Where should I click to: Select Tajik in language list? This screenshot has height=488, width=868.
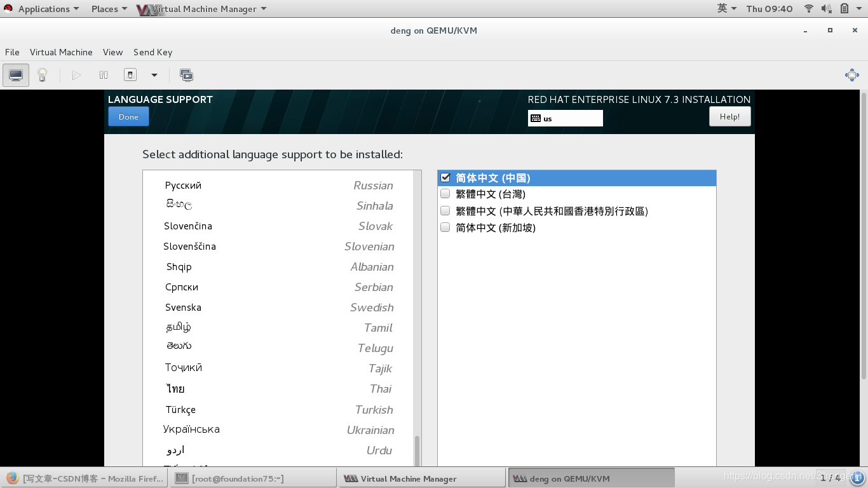click(x=278, y=369)
